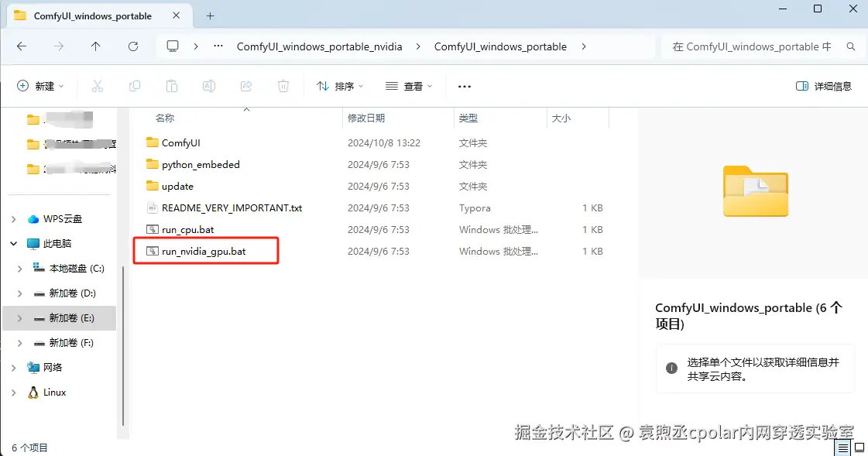The height and width of the screenshot is (456, 868).
Task: Toggle the details pane 详细信息 button
Action: click(823, 86)
